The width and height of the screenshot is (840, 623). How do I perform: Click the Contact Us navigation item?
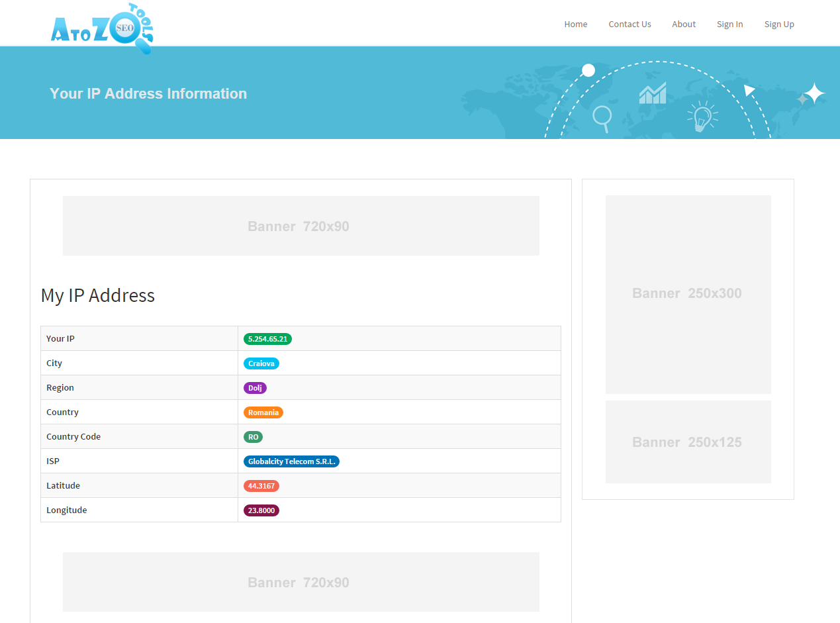[x=629, y=24]
